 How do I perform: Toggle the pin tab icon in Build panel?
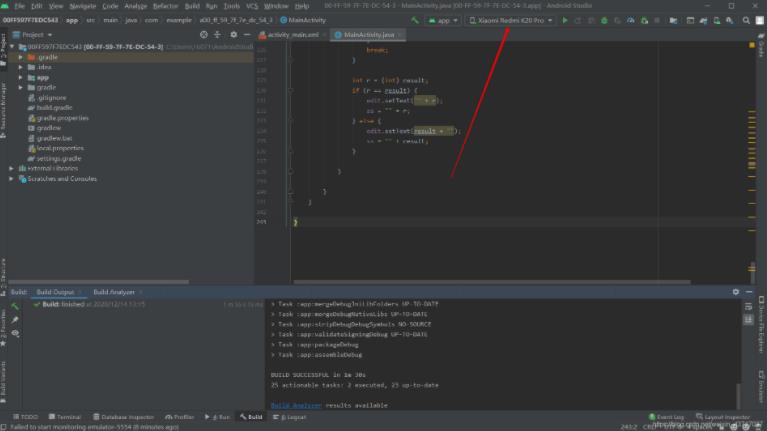15,319
